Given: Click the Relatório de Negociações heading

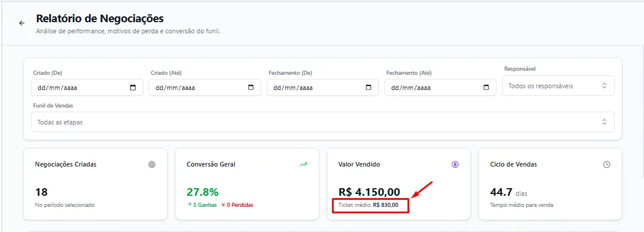Looking at the screenshot, I should point(100,19).
